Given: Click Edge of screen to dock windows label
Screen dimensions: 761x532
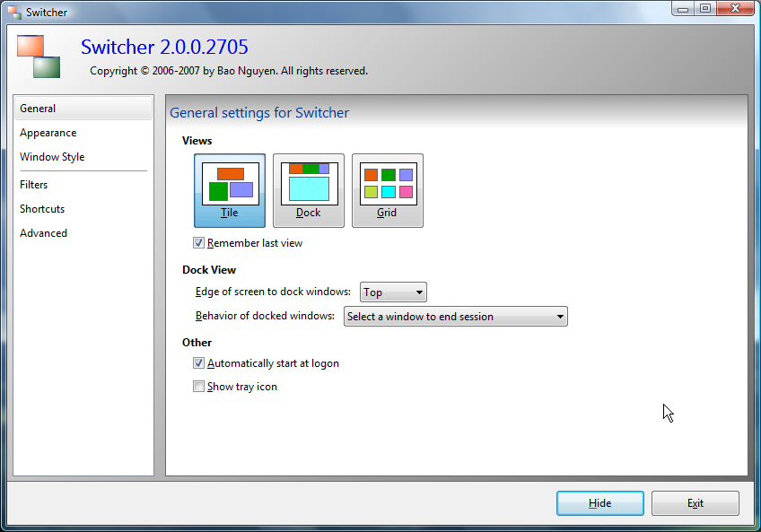Looking at the screenshot, I should 273,292.
